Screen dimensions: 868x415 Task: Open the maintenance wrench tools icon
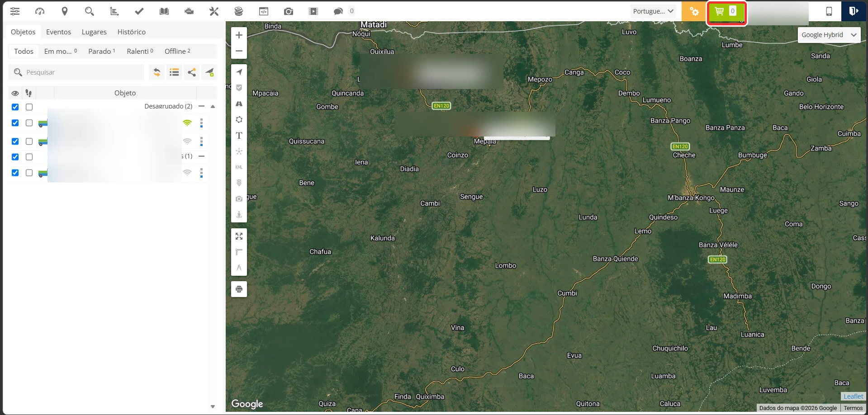pos(214,11)
